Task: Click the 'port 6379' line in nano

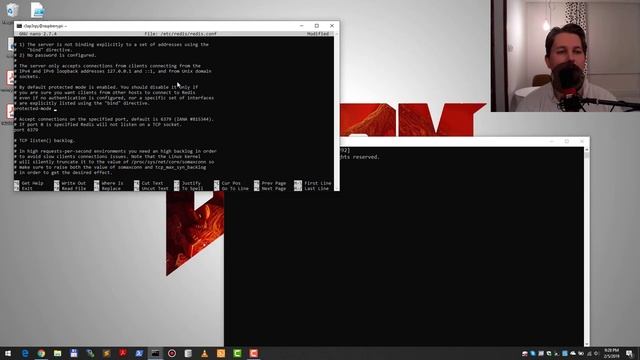Action: pyautogui.click(x=26, y=130)
